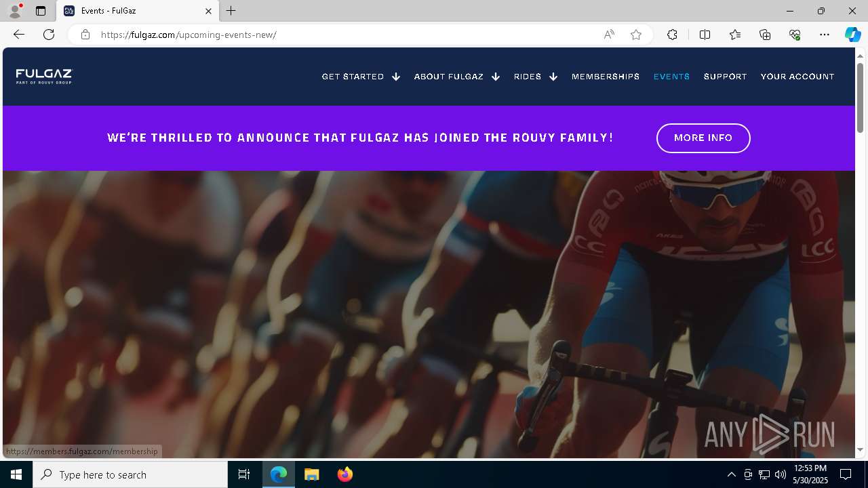The image size is (868, 488).
Task: Open the taskbar clock and date
Action: coord(811,474)
